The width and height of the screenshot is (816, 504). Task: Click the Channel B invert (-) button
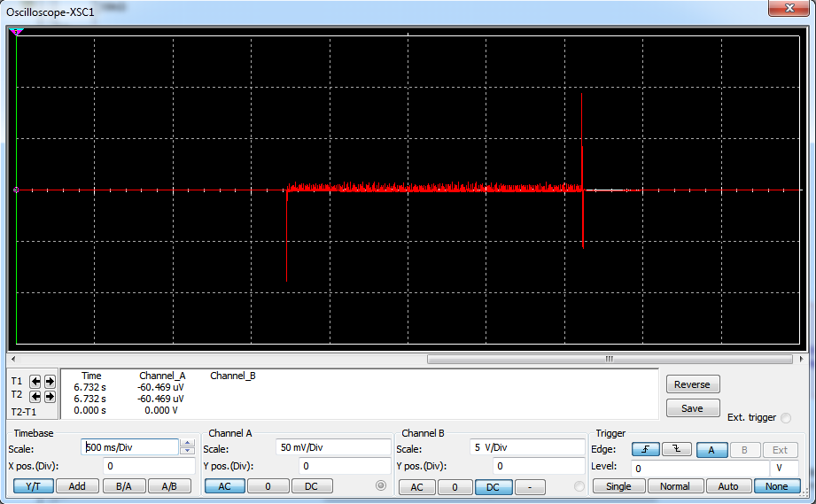tap(530, 486)
